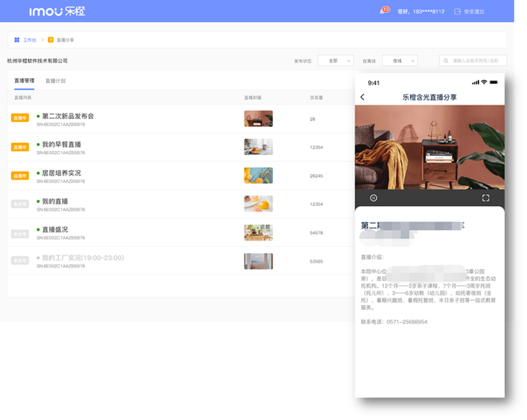
Task: Open the 在离线 dropdown showing 在线
Action: point(399,61)
